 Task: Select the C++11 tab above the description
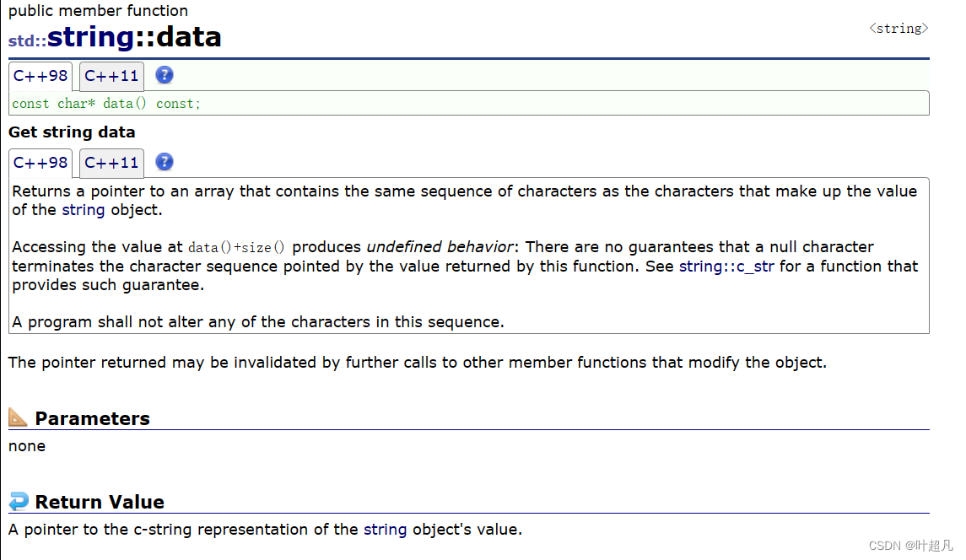tap(111, 163)
